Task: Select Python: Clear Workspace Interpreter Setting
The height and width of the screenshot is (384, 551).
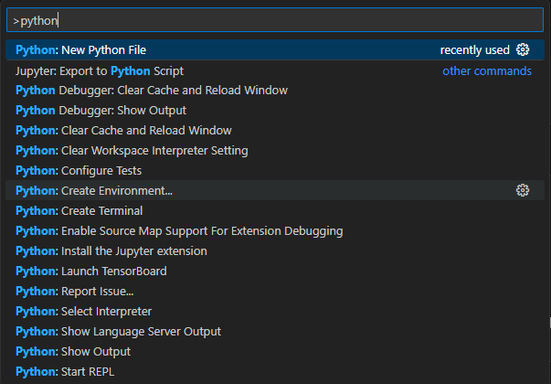Action: click(275, 150)
